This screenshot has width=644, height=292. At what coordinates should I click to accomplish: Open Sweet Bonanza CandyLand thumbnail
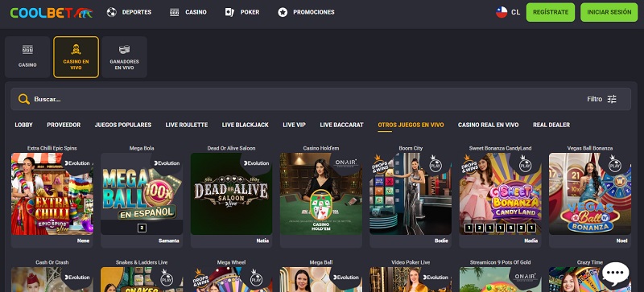pos(500,194)
